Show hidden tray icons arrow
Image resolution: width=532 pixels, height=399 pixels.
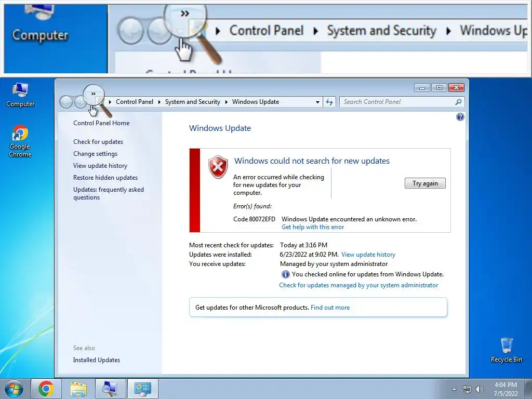[454, 389]
